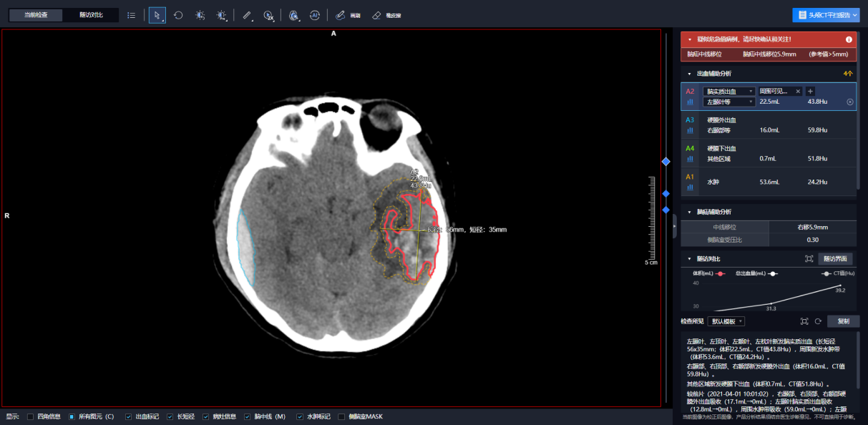Viewport: 868px width, 425px height.
Task: Click the 体积(mL) legend item
Action: [x=708, y=273]
